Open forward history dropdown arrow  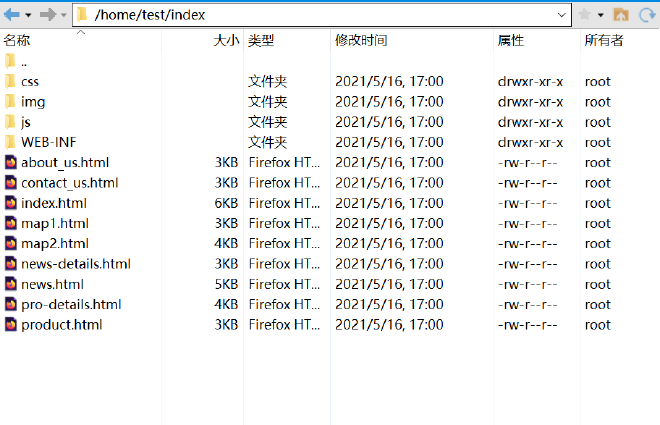(x=64, y=16)
